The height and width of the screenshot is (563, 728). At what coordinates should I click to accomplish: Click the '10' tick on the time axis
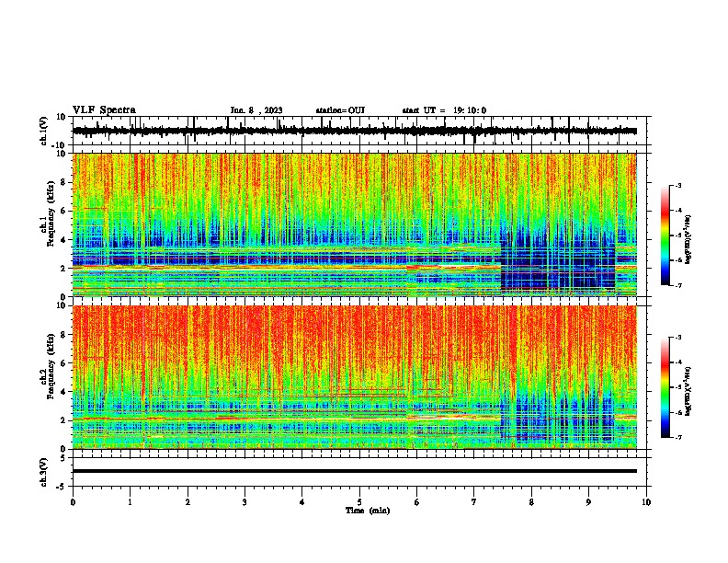(x=646, y=502)
